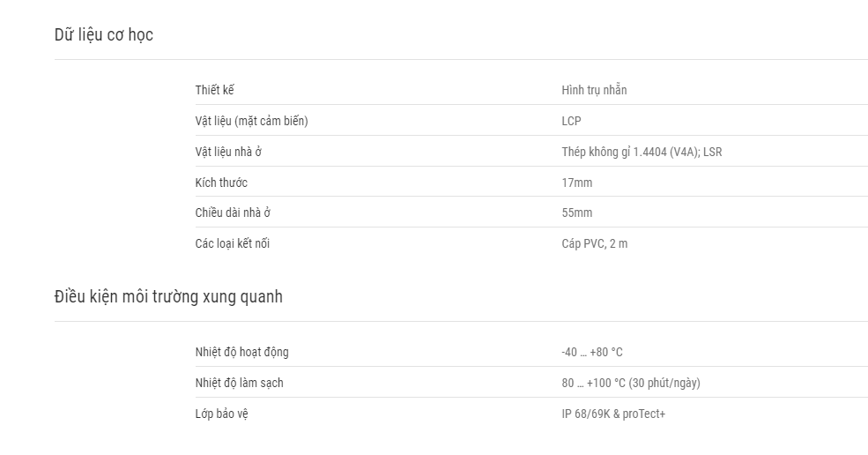Image resolution: width=868 pixels, height=455 pixels.
Task: Select '80 ... +100 °C (30 phút/ngày)' value
Action: 631,383
